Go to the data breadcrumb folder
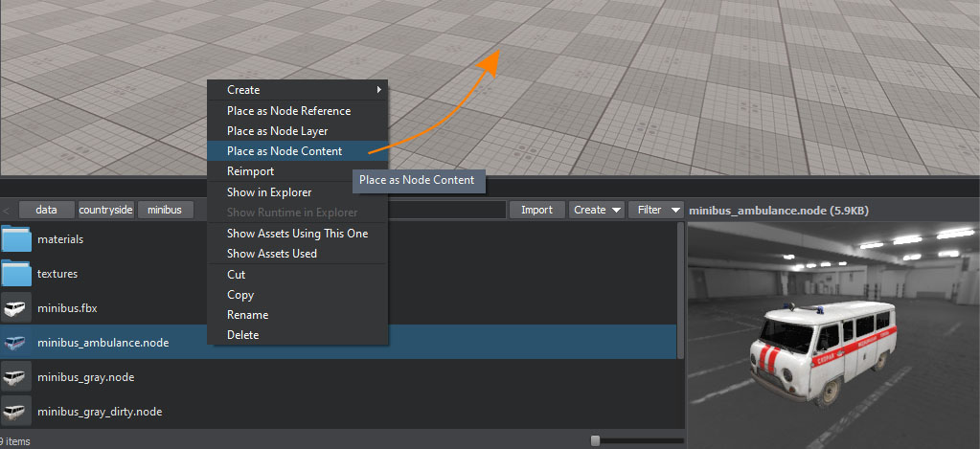The image size is (980, 449). (47, 210)
